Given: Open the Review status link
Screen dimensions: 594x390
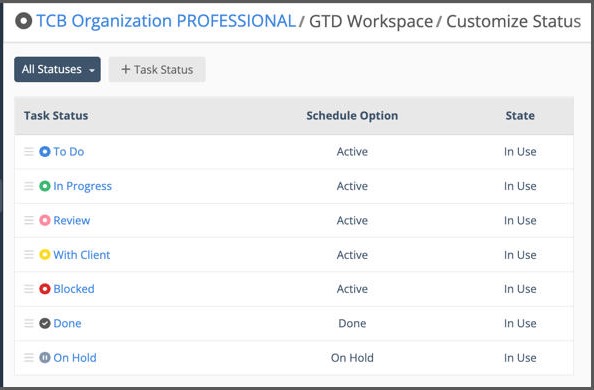Looking at the screenshot, I should coord(72,220).
